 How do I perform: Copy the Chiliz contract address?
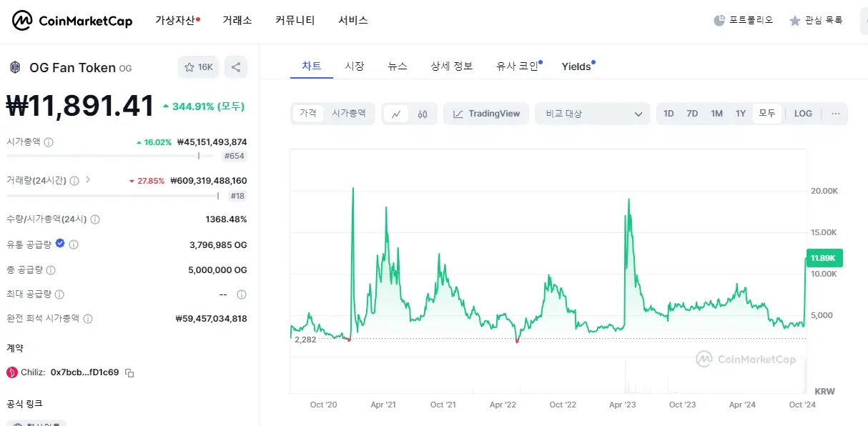click(x=129, y=372)
